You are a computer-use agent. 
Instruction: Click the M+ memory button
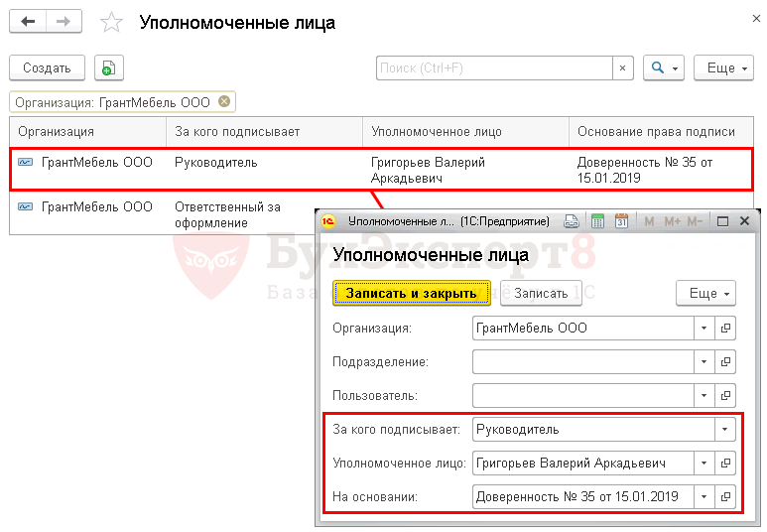672,221
